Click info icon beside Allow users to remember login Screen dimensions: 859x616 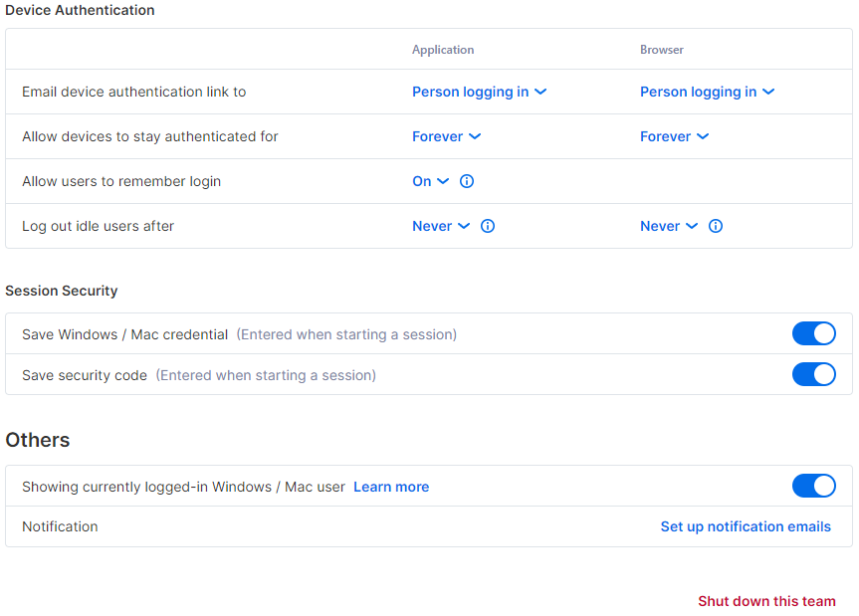[x=466, y=181]
